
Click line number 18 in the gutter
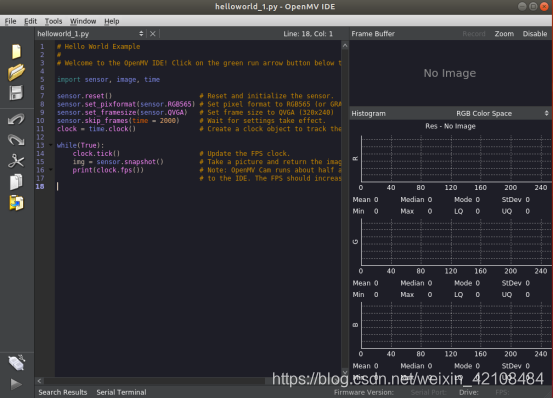(40, 186)
